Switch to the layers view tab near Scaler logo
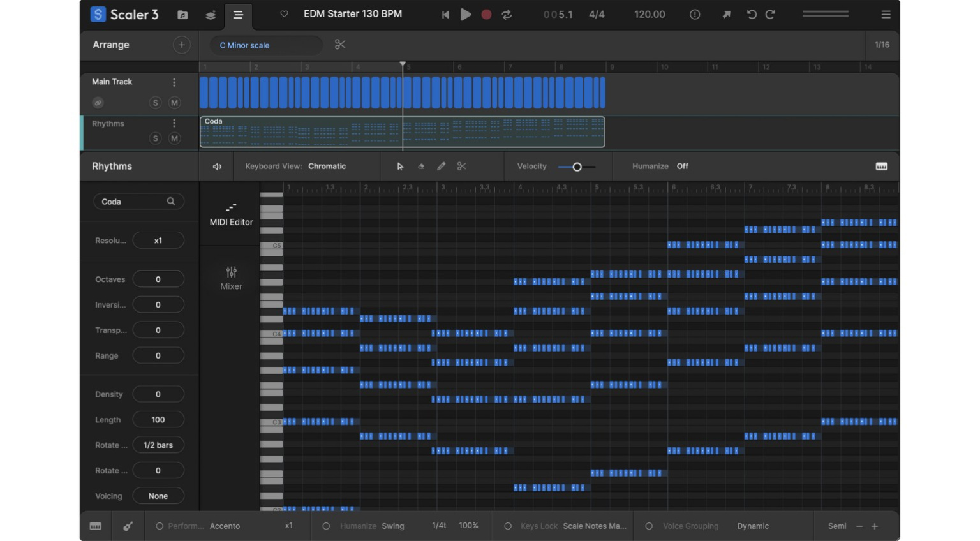Image resolution: width=980 pixels, height=541 pixels. (211, 14)
